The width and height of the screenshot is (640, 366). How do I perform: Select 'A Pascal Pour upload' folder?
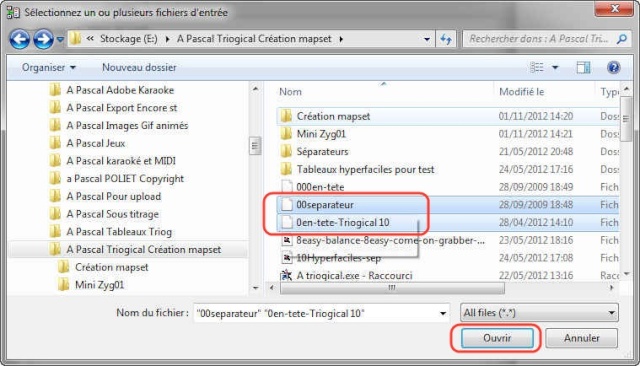113,196
